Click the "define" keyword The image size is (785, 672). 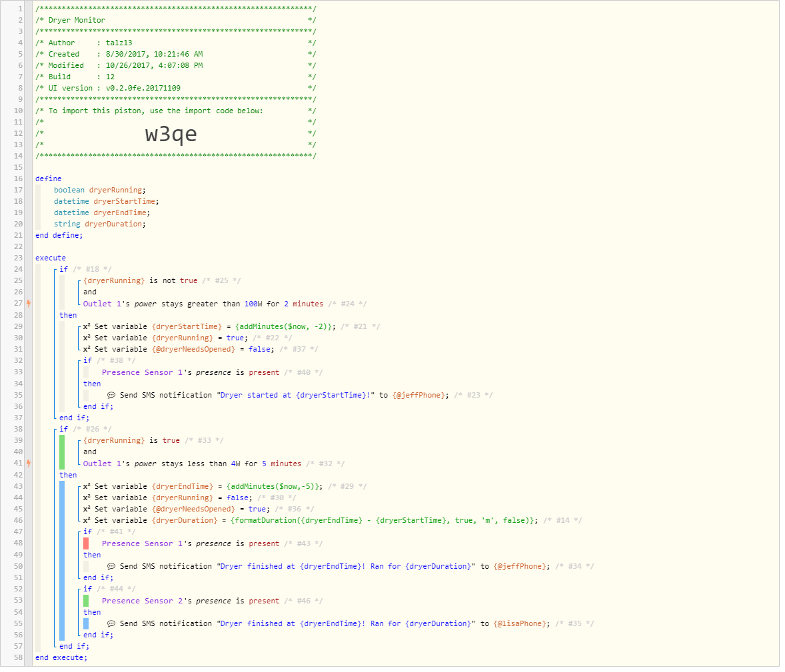[49, 180]
